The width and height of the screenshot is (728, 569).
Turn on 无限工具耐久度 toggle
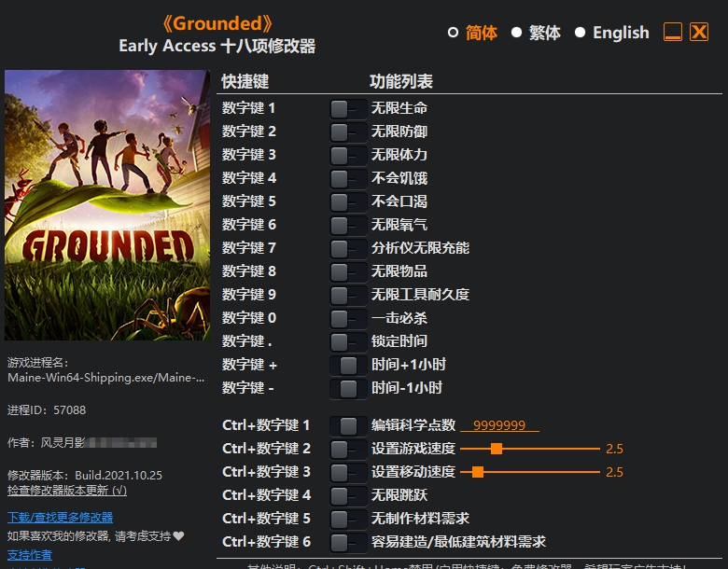(348, 295)
